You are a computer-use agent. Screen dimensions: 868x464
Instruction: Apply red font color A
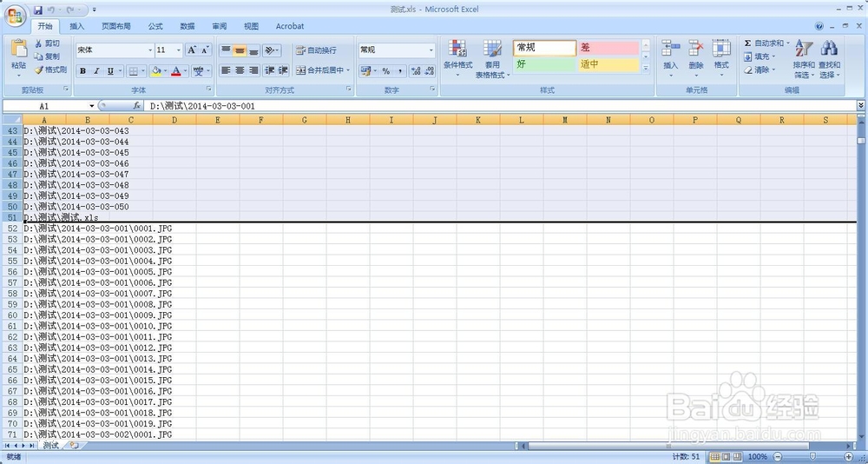(175, 71)
